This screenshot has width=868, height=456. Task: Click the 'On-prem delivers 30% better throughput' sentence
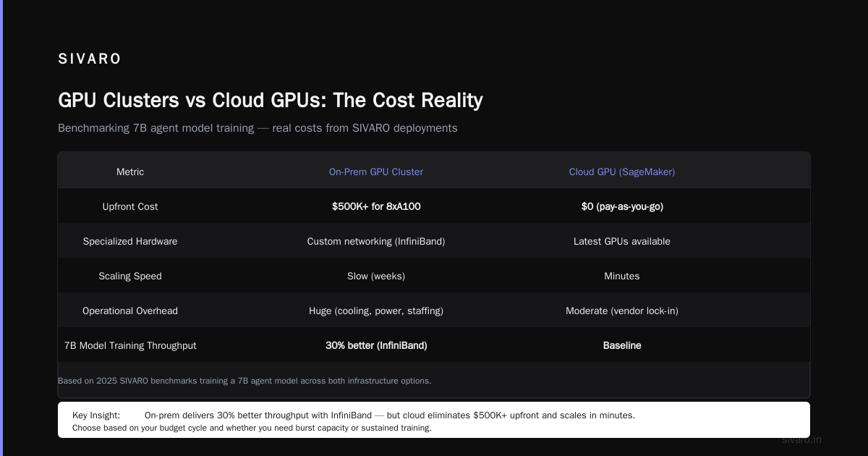tap(390, 415)
